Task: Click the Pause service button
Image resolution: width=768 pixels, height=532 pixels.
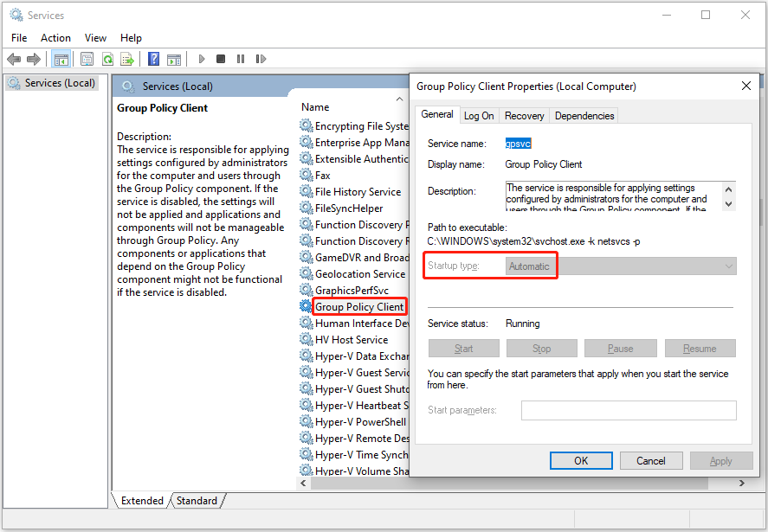Action: click(621, 349)
